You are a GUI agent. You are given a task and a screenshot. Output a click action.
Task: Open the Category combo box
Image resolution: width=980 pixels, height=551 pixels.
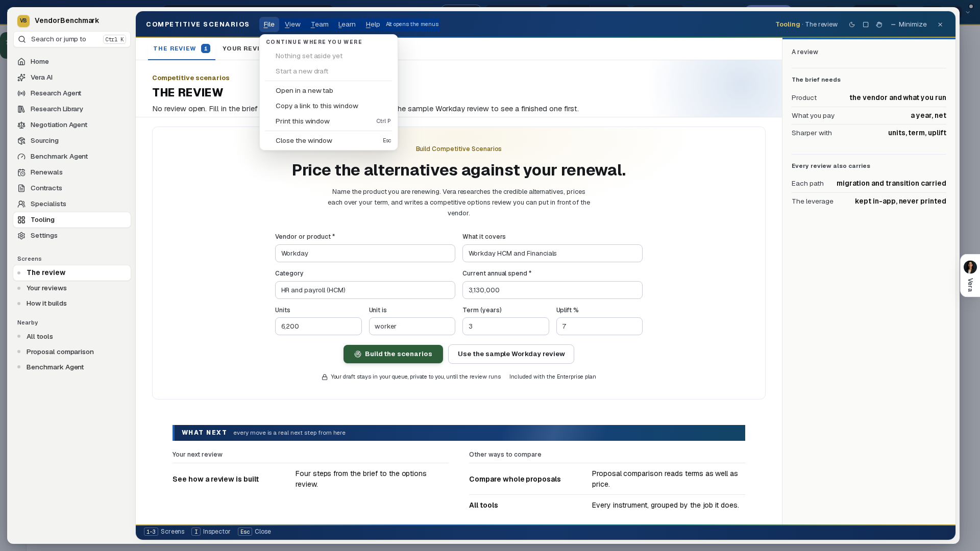(365, 290)
